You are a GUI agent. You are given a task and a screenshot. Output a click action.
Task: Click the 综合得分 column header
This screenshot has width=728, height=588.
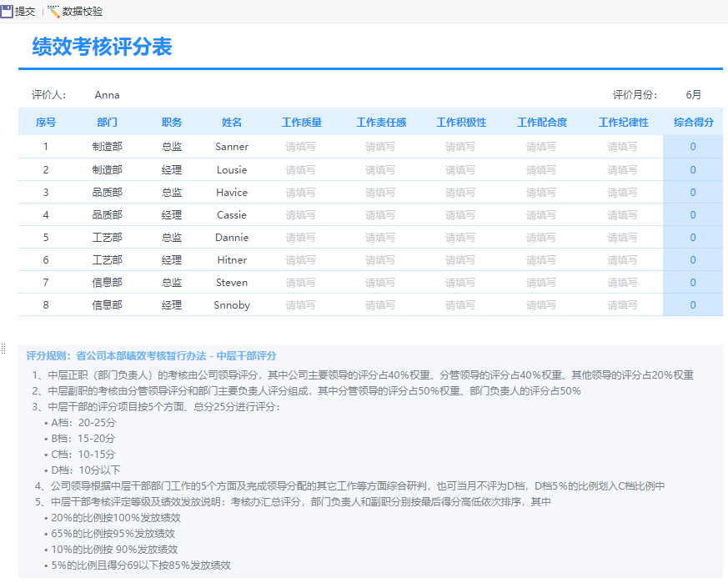pyautogui.click(x=693, y=123)
